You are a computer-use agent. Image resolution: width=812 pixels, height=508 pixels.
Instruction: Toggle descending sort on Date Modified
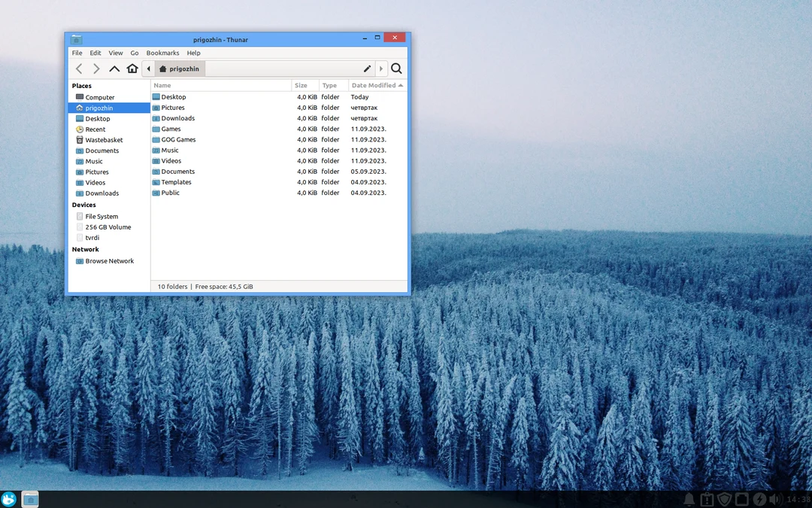click(x=372, y=85)
